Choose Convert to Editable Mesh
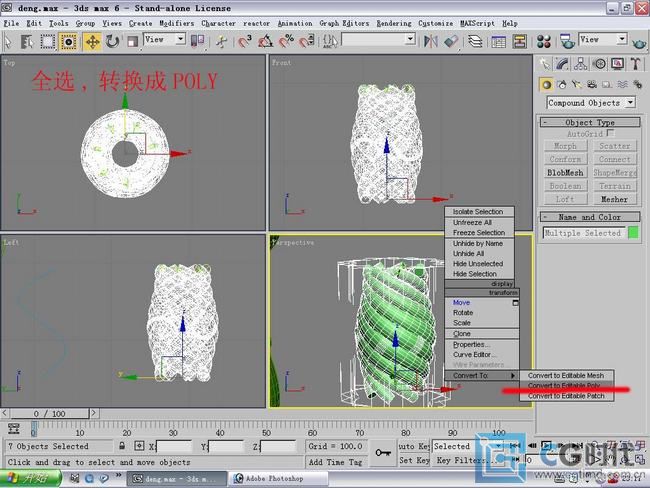The width and height of the screenshot is (650, 488). [566, 376]
